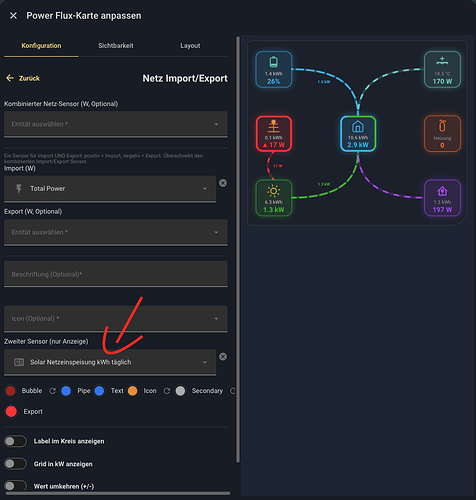Open the red Export color swatch
This screenshot has height=500, width=476.
point(11,411)
